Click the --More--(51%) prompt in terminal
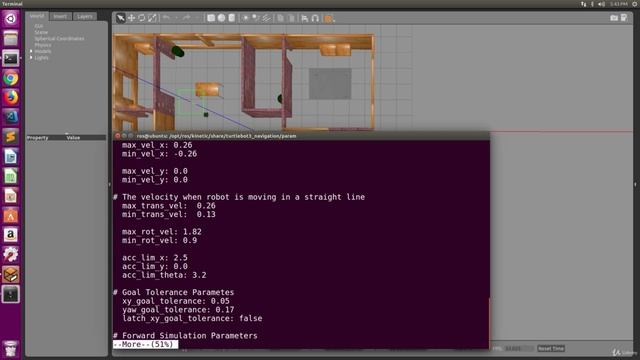 pyautogui.click(x=145, y=344)
